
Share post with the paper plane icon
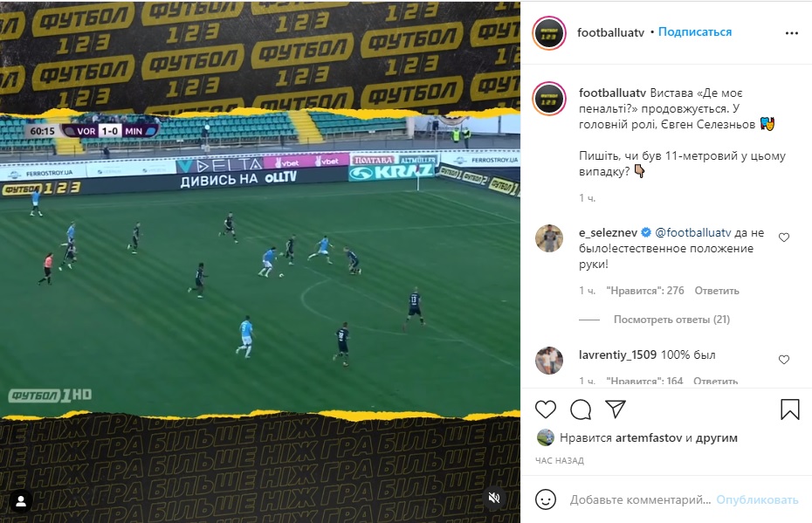616,409
